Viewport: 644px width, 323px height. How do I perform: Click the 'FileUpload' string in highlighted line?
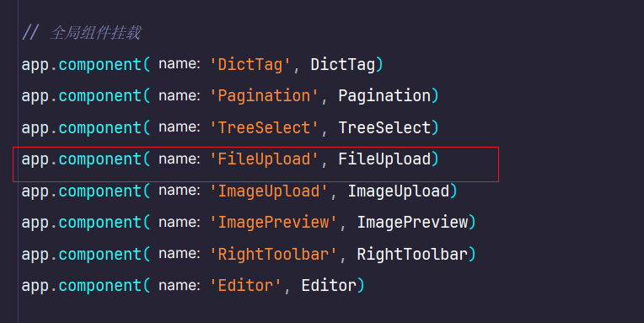(x=264, y=159)
